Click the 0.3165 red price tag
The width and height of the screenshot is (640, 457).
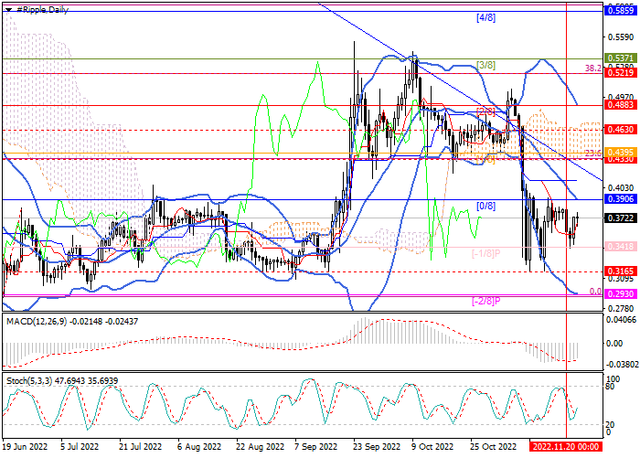tap(621, 271)
